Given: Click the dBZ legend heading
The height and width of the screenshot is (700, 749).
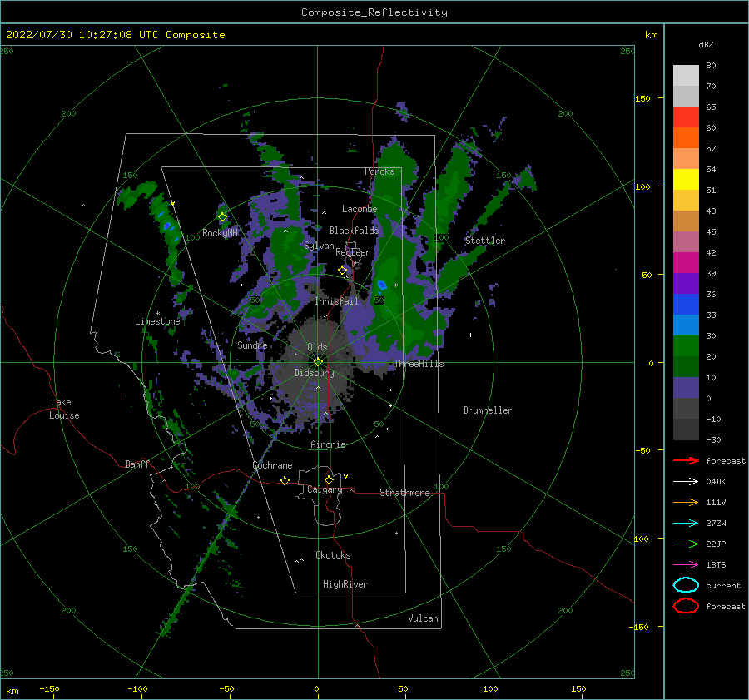Looking at the screenshot, I should tap(706, 44).
